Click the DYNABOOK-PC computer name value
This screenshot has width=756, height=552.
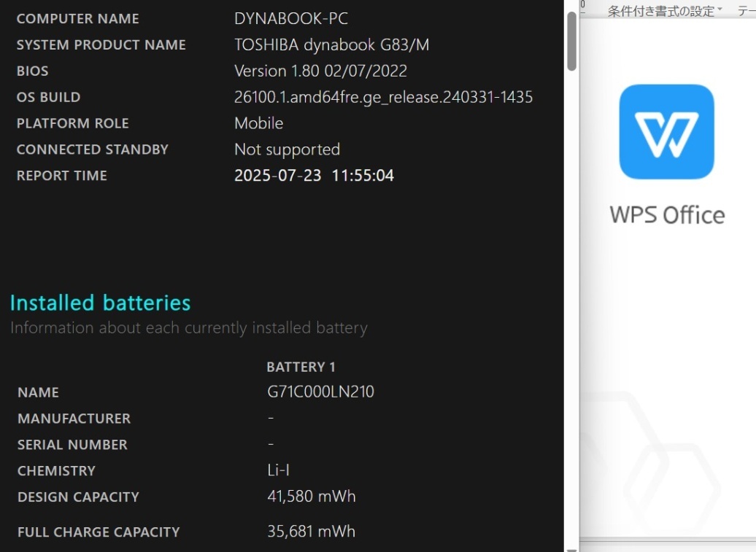[x=290, y=18]
